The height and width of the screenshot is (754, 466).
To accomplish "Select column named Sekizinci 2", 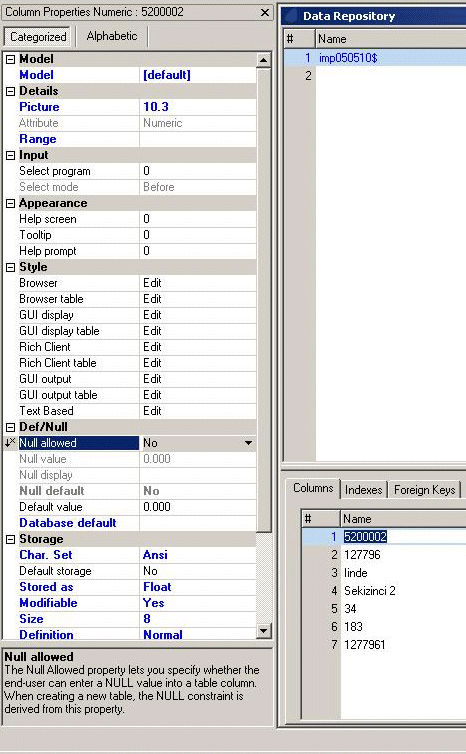I will tap(370, 591).
